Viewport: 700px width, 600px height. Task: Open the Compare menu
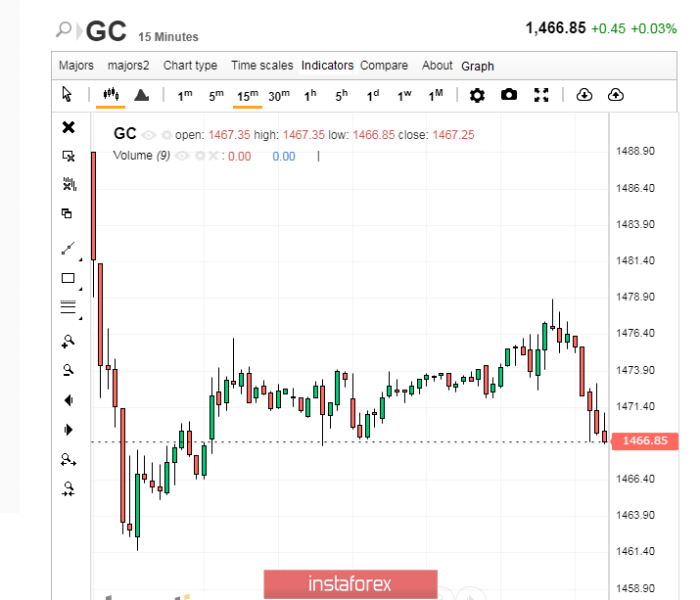(x=384, y=66)
